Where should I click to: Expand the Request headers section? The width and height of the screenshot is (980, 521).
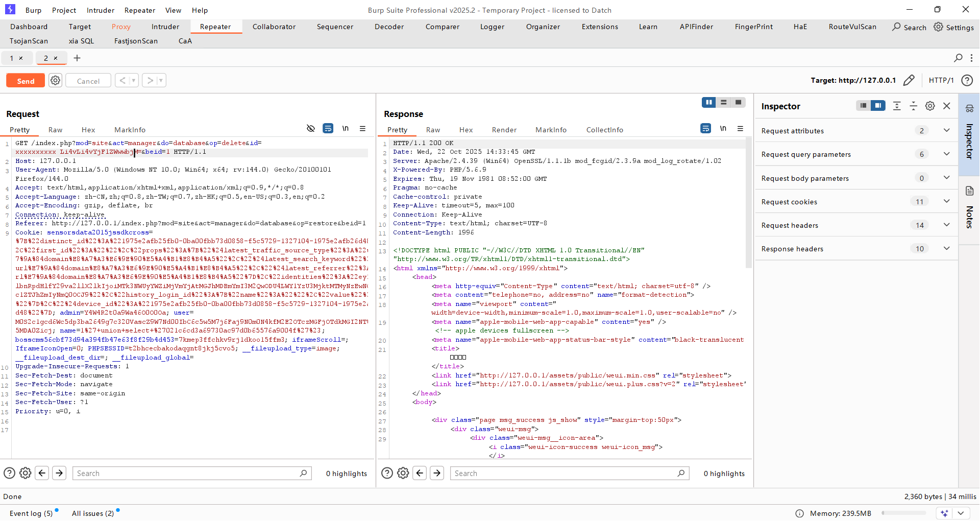click(946, 225)
